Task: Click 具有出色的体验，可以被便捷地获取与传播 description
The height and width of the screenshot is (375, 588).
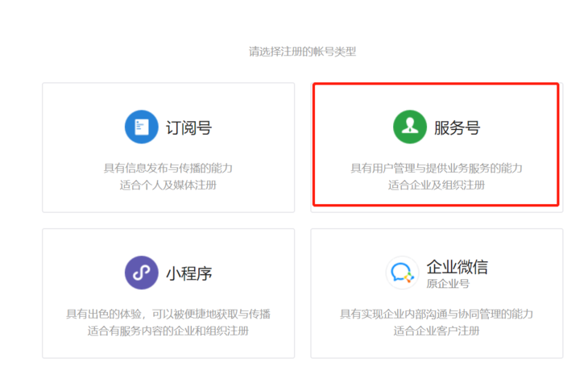Action: click(x=168, y=314)
